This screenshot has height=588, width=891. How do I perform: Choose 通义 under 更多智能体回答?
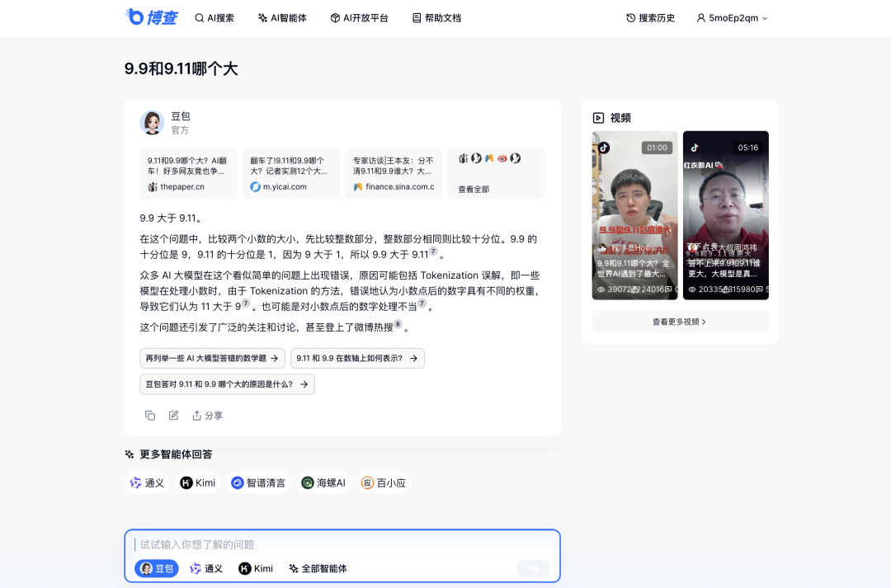pos(147,483)
